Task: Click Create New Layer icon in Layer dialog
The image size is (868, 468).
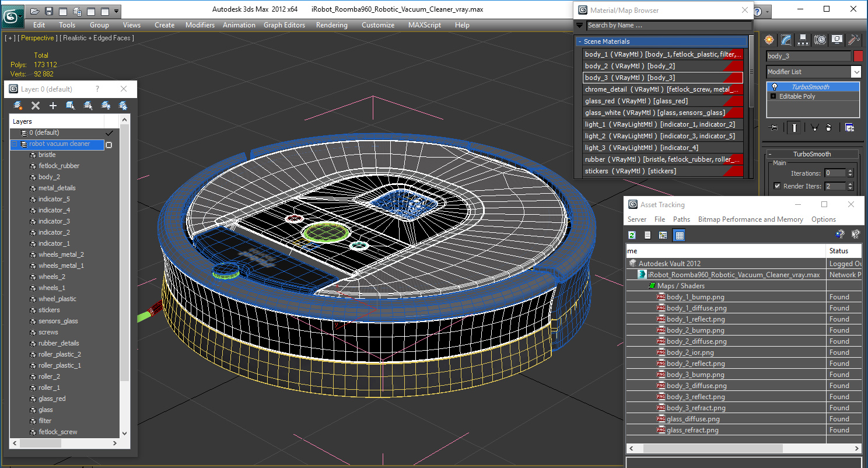Action: pos(18,106)
